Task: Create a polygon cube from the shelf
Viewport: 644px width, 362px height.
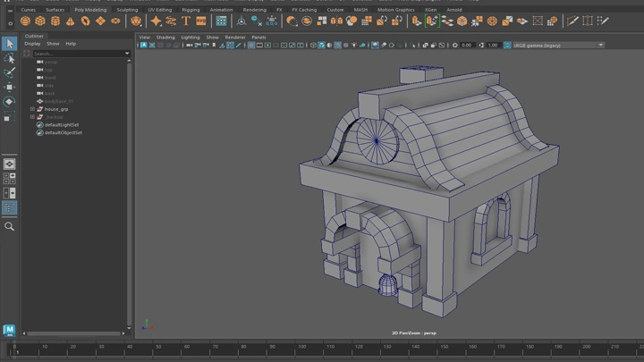Action: pyautogui.click(x=40, y=21)
